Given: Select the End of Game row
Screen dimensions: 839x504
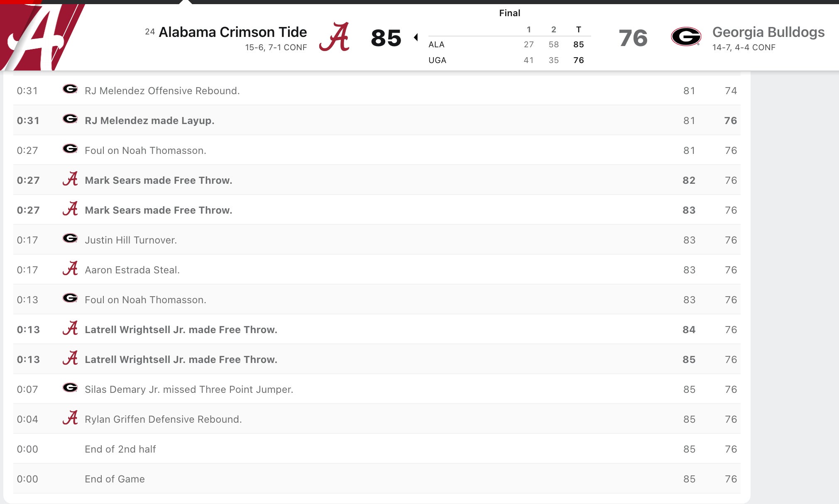Looking at the screenshot, I should point(115,479).
